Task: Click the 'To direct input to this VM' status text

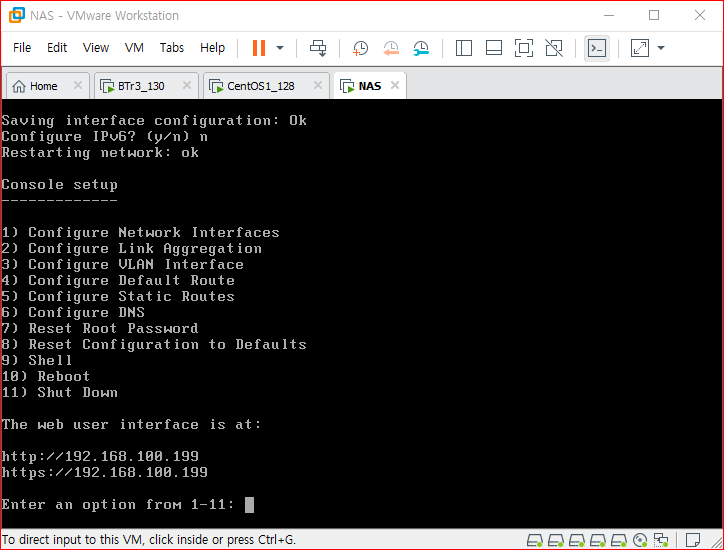Action: coord(149,539)
